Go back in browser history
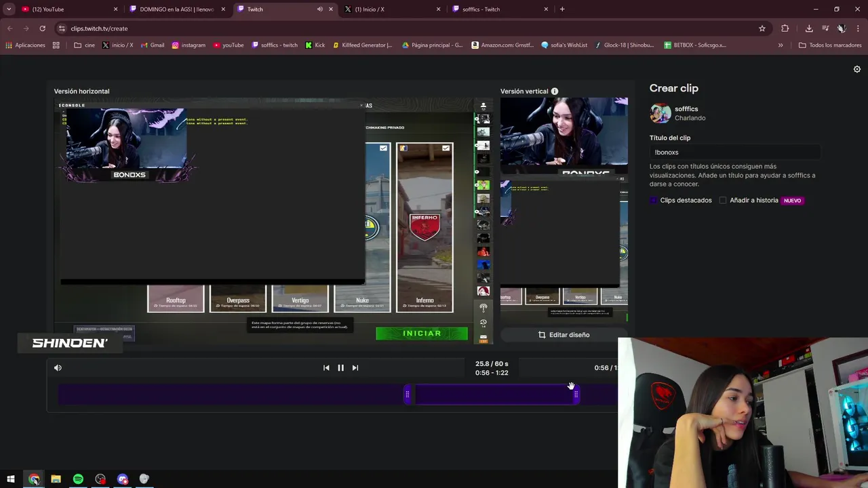The image size is (868, 488). pos(9,28)
